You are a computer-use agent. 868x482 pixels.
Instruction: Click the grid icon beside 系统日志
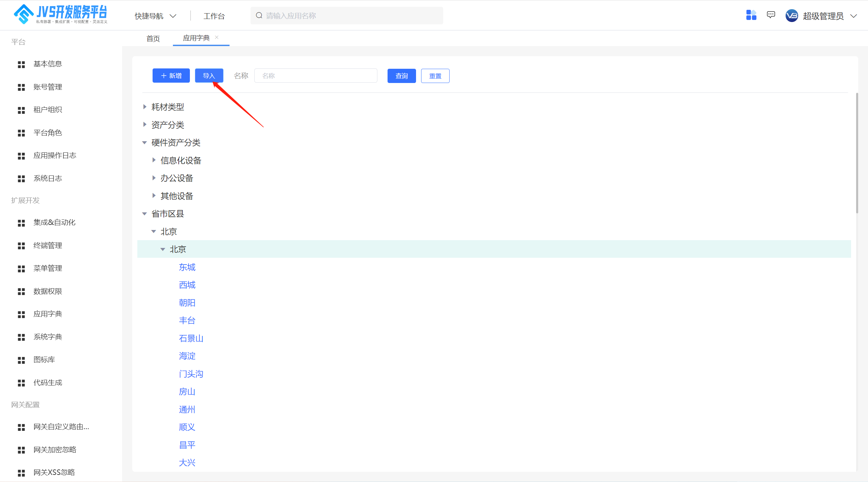click(x=21, y=179)
